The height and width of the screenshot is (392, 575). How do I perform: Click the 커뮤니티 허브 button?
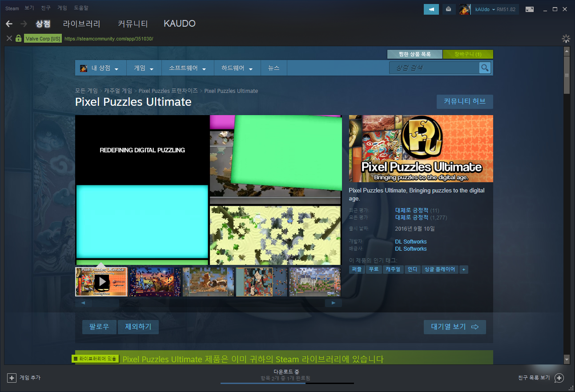(x=465, y=102)
